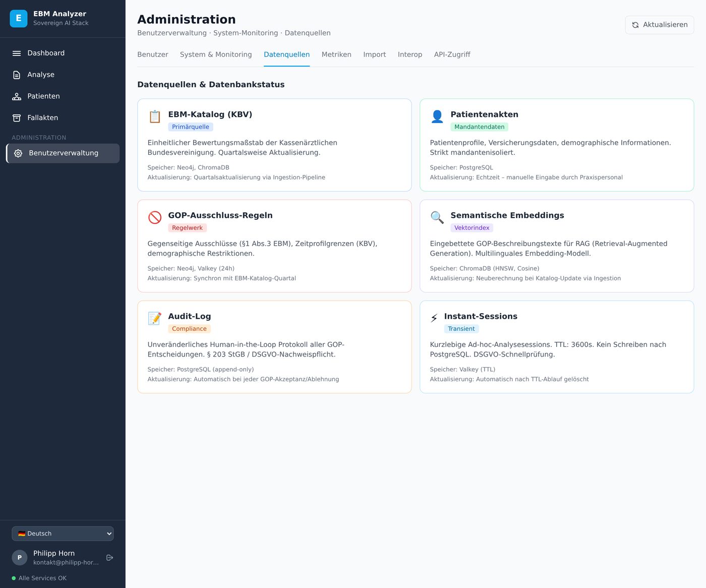Click 'Speicher: Neo4j, Valkey (24h)' text
The image size is (706, 588).
click(191, 269)
